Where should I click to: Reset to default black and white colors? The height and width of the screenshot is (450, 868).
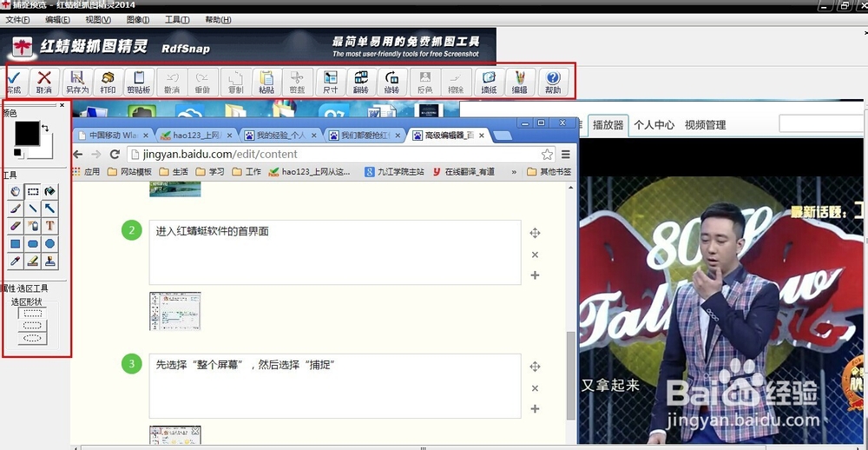tap(17, 152)
